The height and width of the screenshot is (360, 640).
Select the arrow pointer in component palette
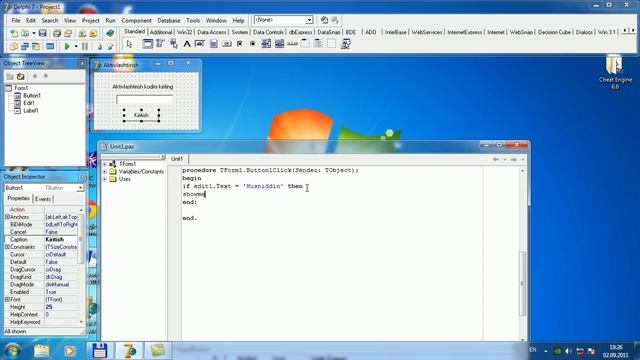[129, 44]
